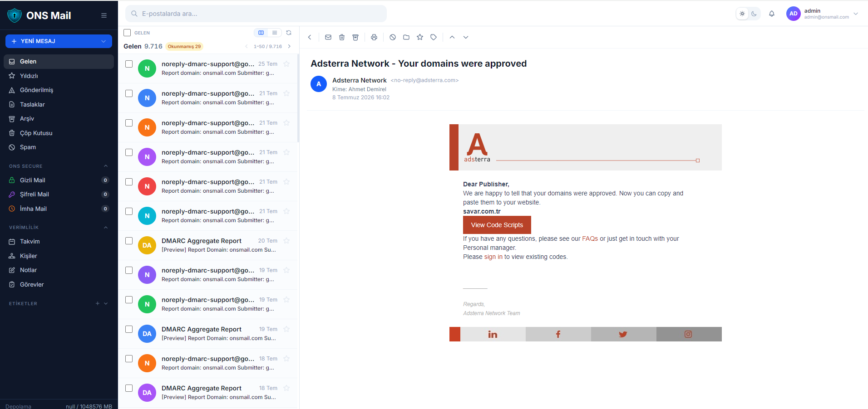Add a label with the tag icon
Image resolution: width=868 pixels, height=409 pixels.
pos(434,37)
